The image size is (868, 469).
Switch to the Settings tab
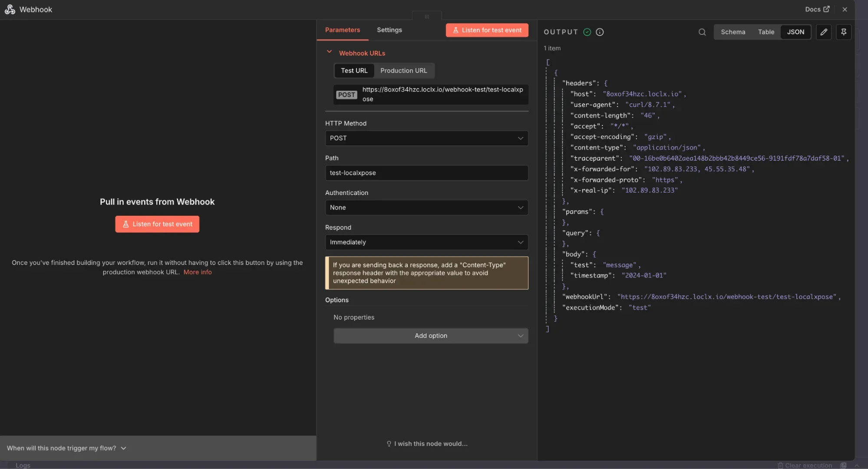tap(389, 30)
